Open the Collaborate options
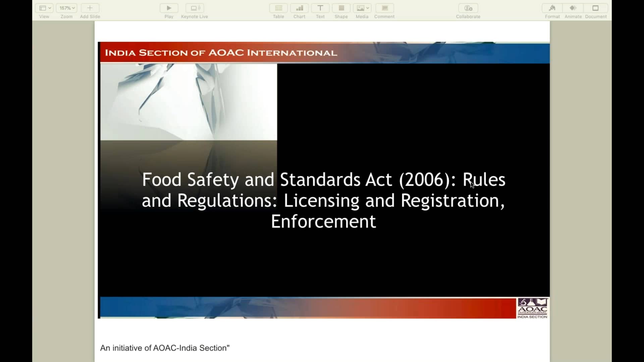This screenshot has width=644, height=362. [x=468, y=8]
